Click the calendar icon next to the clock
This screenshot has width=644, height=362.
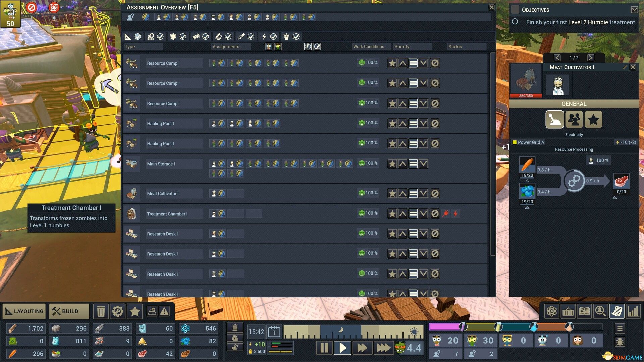pos(274,332)
